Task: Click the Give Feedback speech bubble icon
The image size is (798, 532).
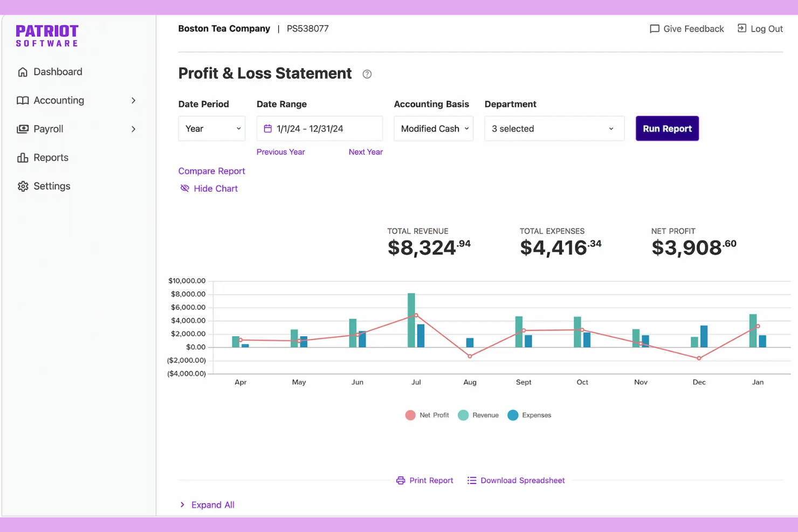Action: [655, 29]
